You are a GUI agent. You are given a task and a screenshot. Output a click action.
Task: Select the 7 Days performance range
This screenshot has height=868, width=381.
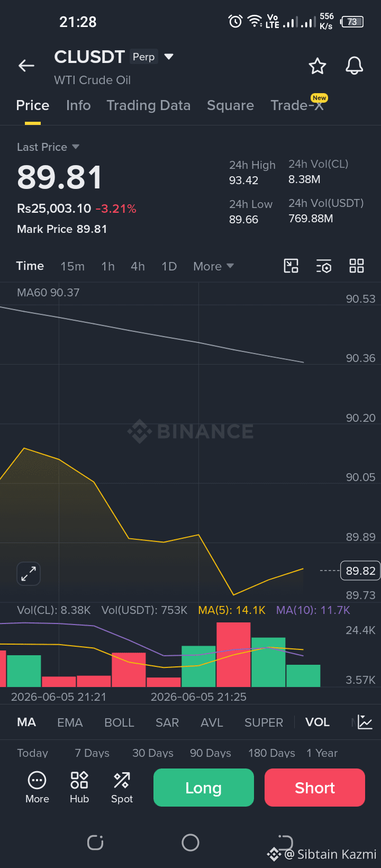pos(92,753)
